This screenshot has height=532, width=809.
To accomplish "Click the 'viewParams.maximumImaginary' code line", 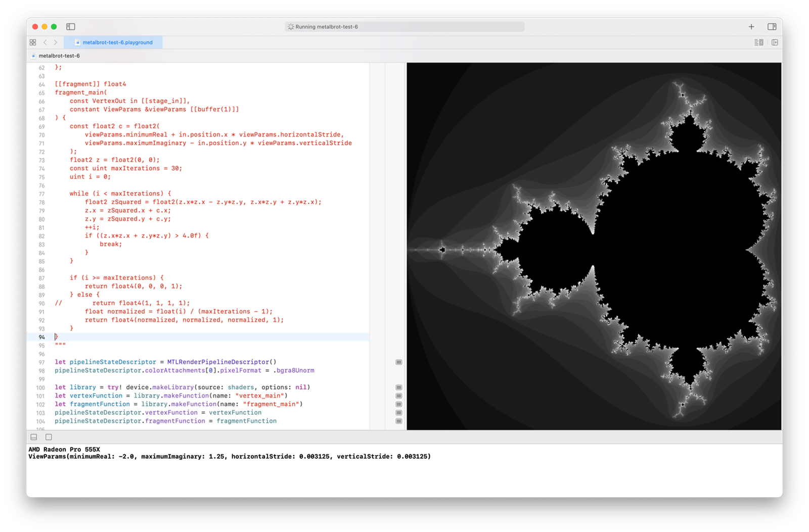I will [x=218, y=143].
